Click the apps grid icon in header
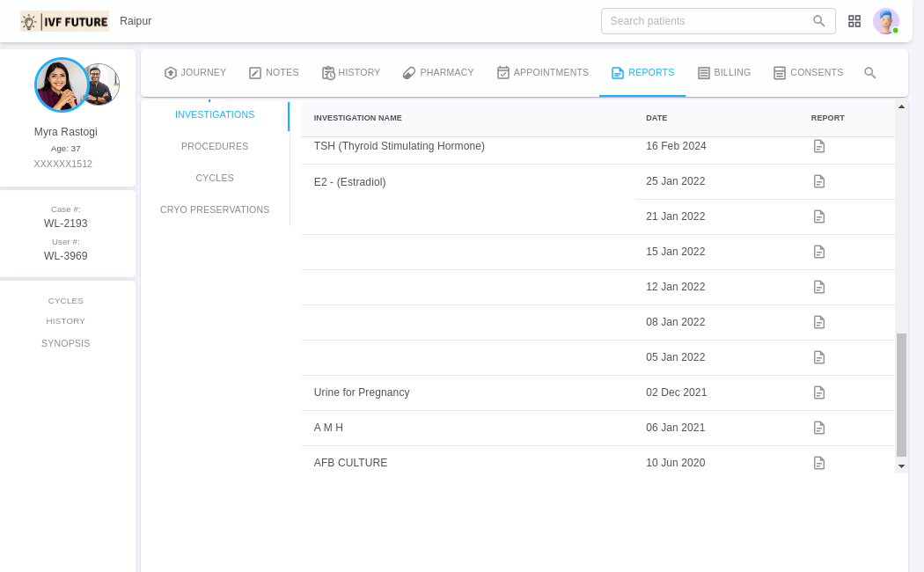 click(x=854, y=21)
